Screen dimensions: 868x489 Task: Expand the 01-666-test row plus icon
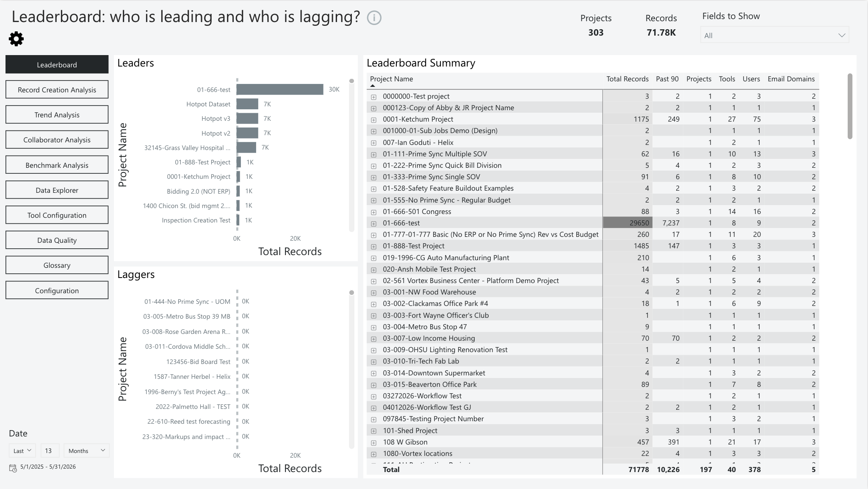373,223
